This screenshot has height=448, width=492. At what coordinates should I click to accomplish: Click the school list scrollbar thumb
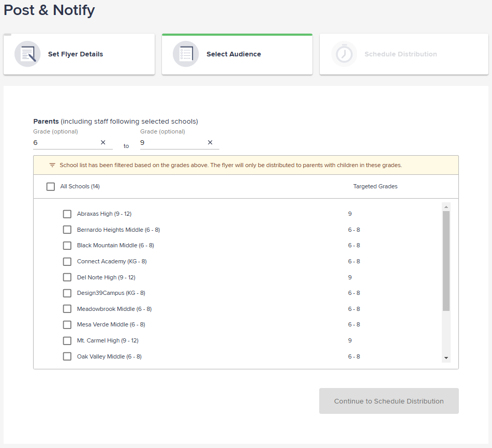click(x=446, y=261)
